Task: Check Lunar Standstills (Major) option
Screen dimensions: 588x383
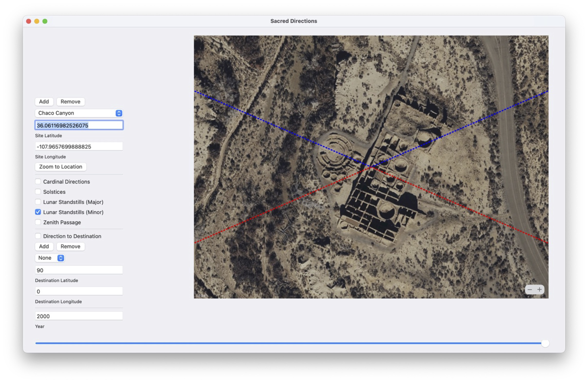Action: tap(38, 202)
